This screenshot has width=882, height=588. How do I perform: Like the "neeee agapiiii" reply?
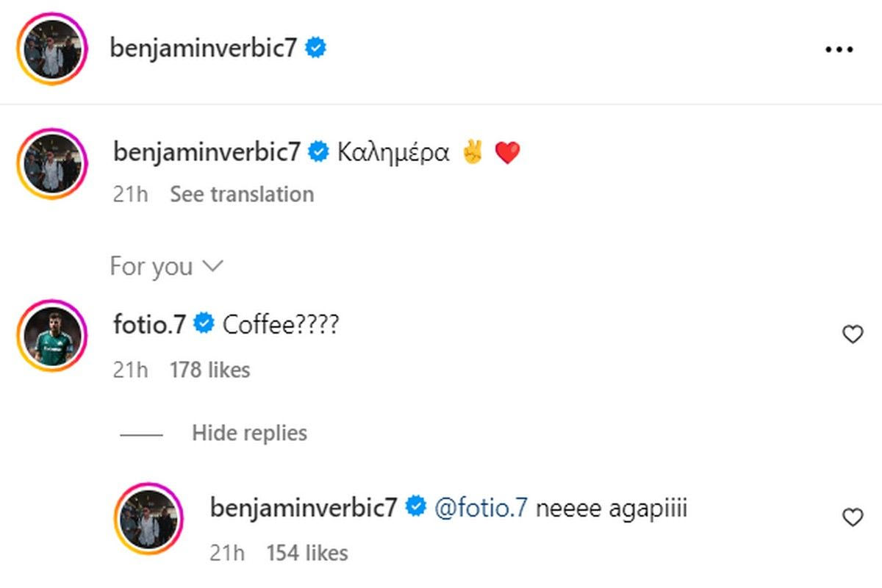point(852,518)
